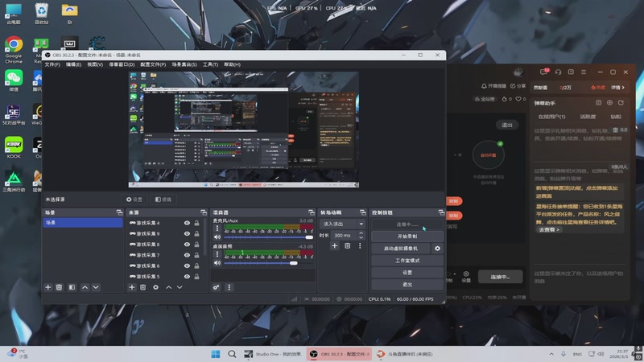Image resolution: width=644 pixels, height=362 pixels.
Task: Click headset support icon in Douyu window
Action: tap(558, 72)
